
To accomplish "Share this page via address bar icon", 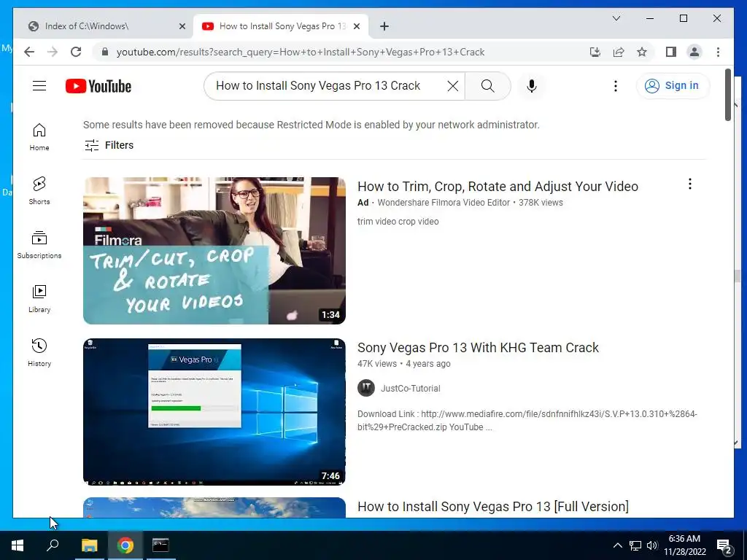I will [x=619, y=52].
